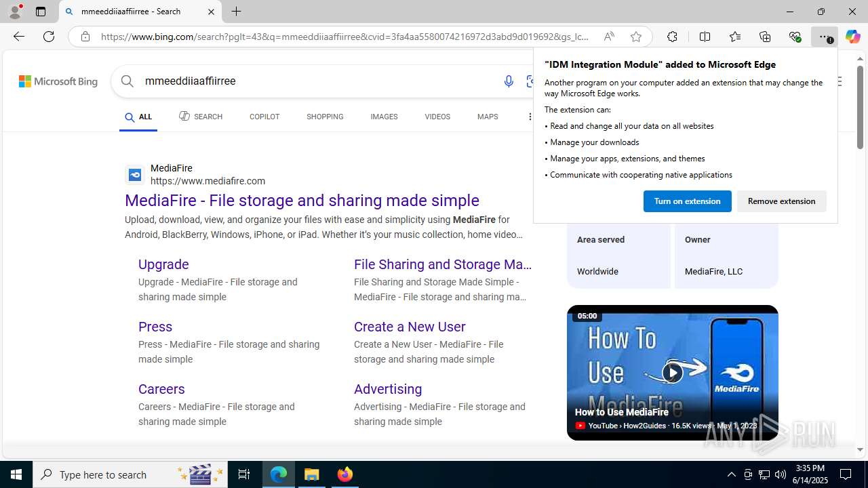Open Favorites list icon
The width and height of the screenshot is (868, 488).
735,37
